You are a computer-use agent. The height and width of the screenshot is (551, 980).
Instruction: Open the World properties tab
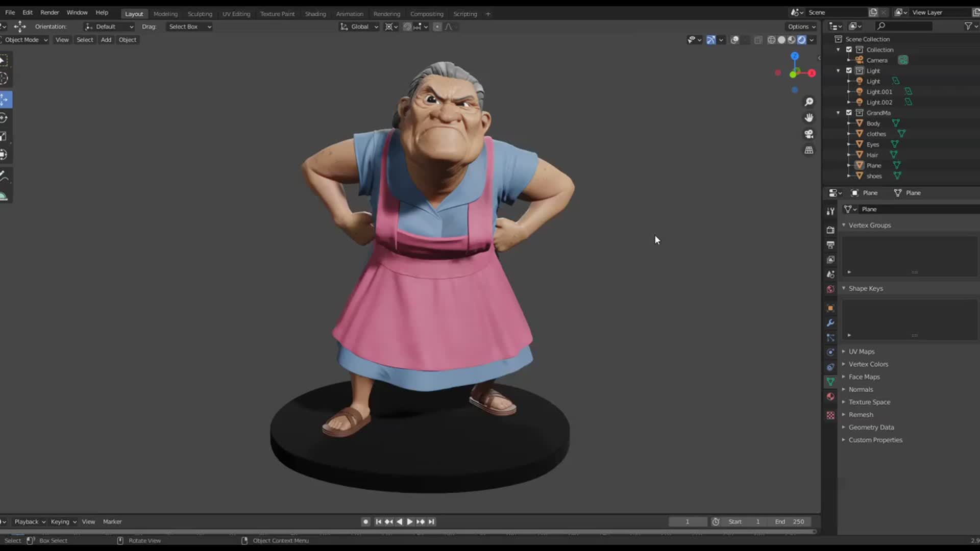click(830, 289)
